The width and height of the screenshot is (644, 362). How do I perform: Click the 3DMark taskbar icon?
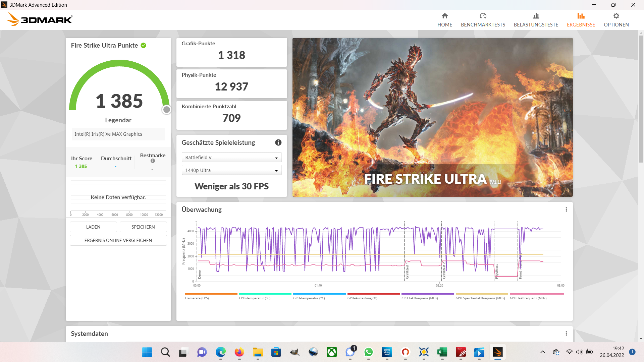coord(498,352)
